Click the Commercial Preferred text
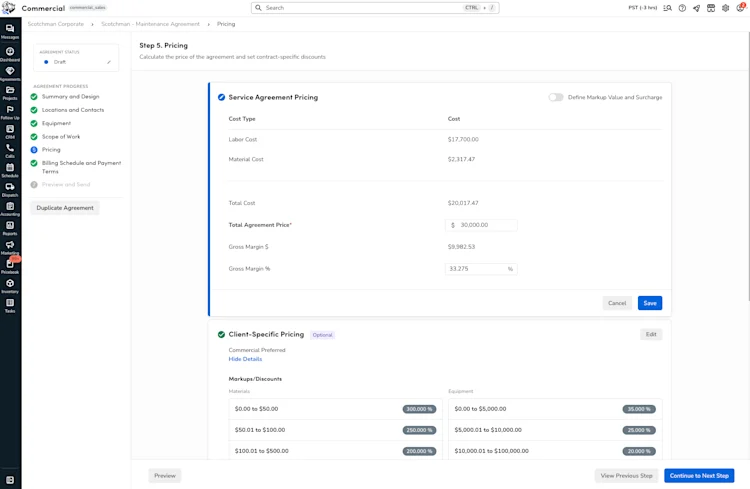 pyautogui.click(x=257, y=350)
